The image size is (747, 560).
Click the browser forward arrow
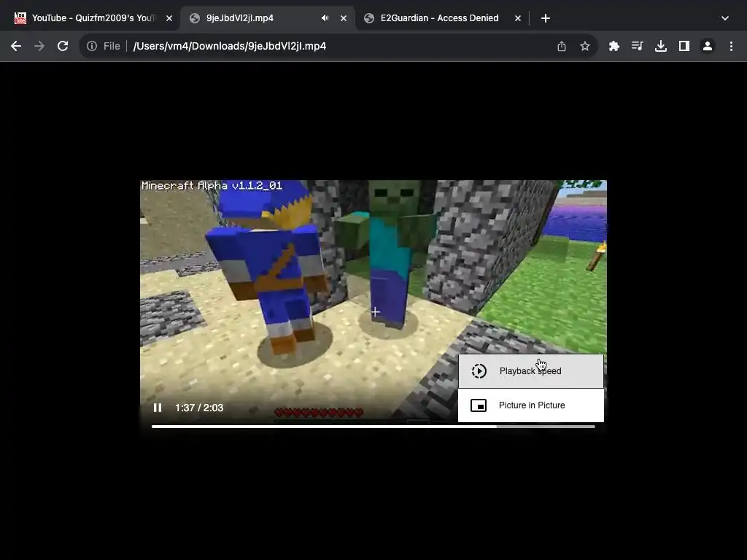click(39, 46)
